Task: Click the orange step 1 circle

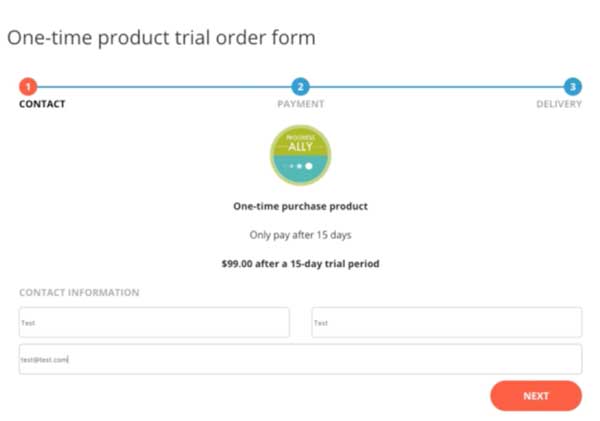Action: click(28, 86)
